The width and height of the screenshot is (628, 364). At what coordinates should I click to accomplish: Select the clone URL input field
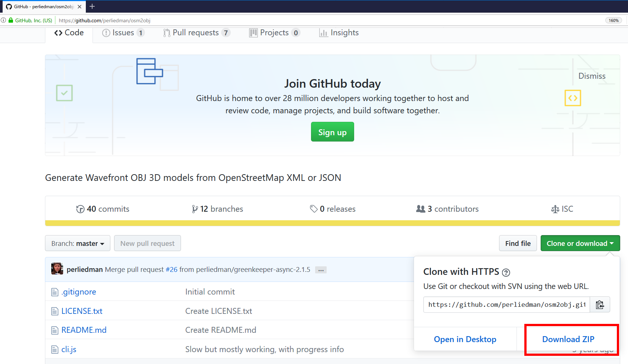506,305
